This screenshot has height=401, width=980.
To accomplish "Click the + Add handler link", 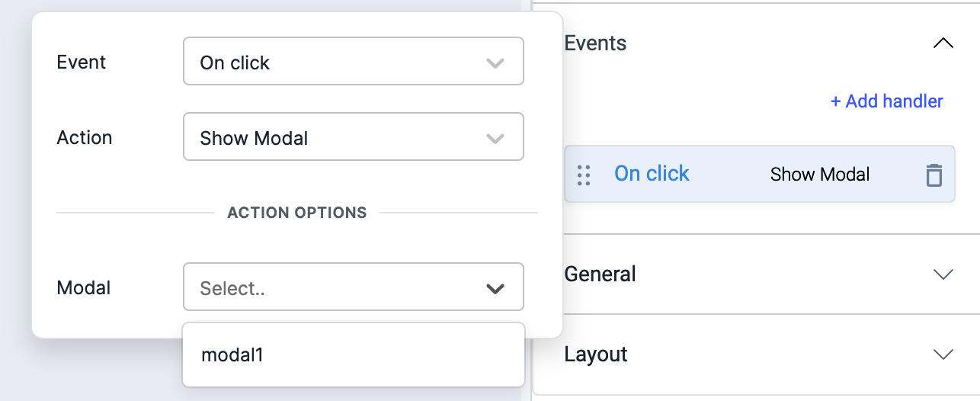I will click(886, 101).
